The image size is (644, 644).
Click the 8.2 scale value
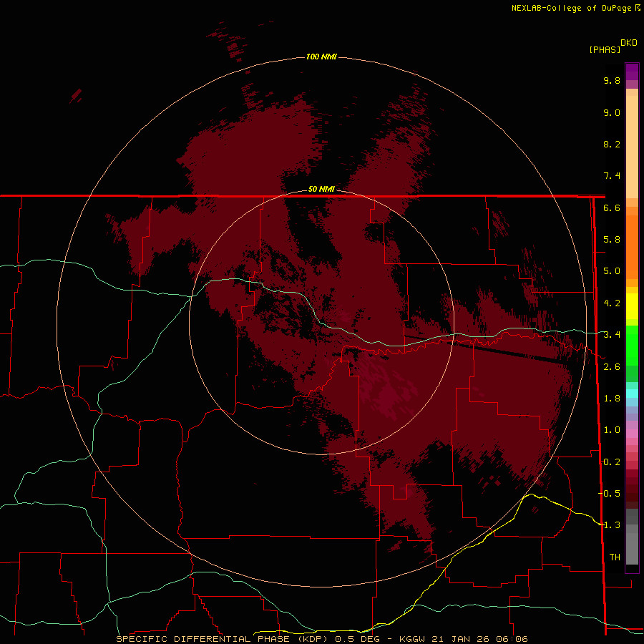pyautogui.click(x=612, y=144)
